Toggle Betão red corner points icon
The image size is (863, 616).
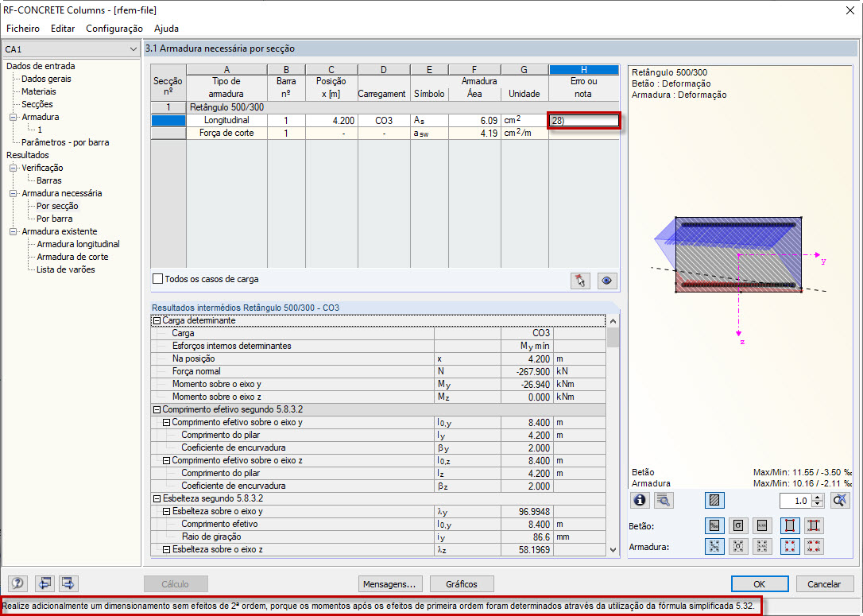[790, 525]
